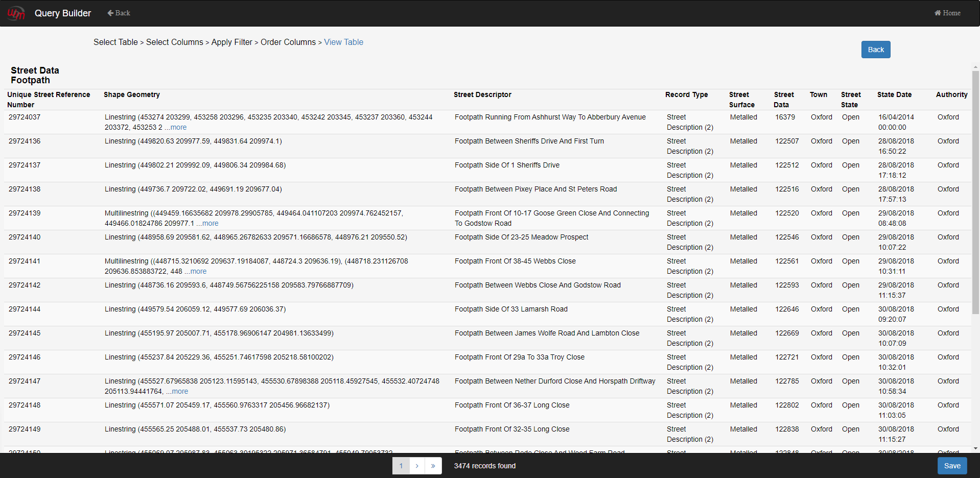Open the Select Table breadcrumb step

click(115, 42)
